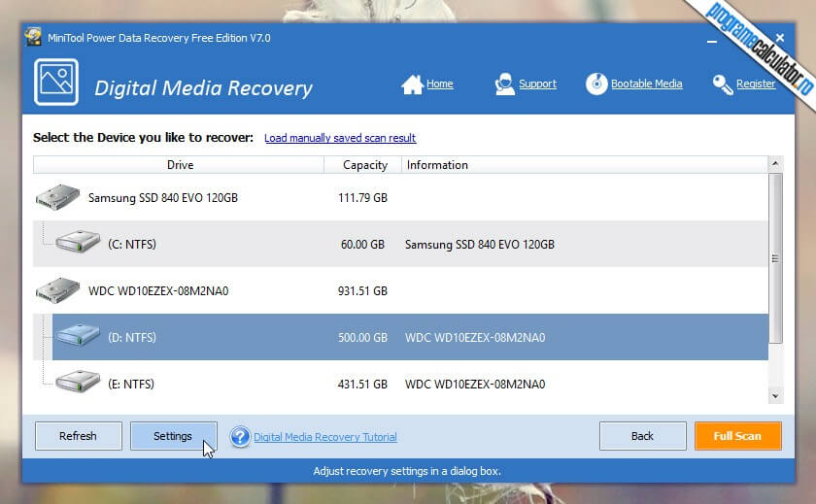Open the Settings dialog button

tap(173, 436)
